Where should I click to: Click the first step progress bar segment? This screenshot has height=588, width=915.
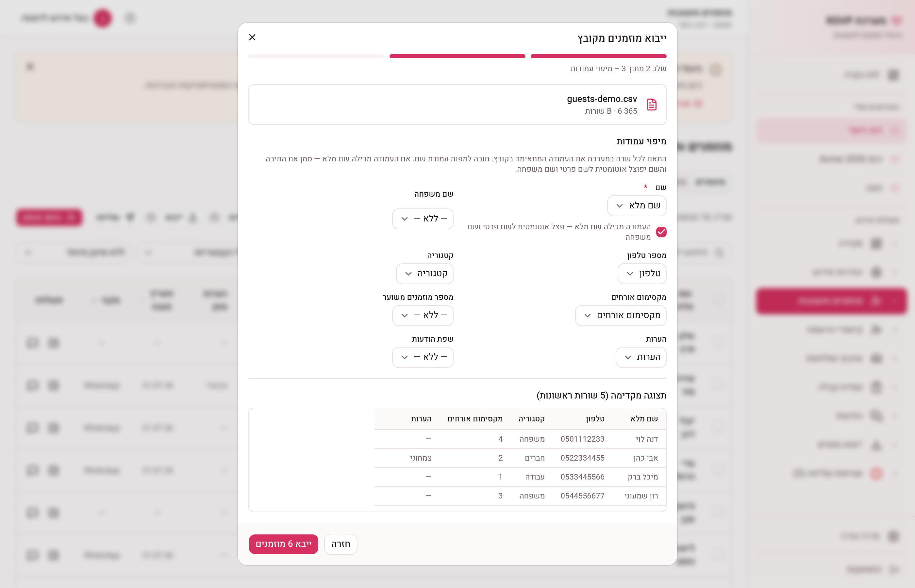coord(598,56)
